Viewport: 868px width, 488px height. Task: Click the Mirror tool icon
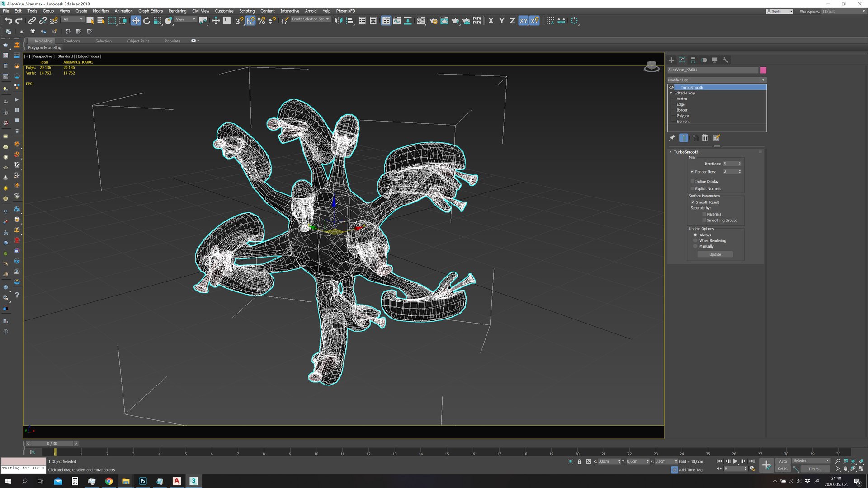click(x=338, y=21)
